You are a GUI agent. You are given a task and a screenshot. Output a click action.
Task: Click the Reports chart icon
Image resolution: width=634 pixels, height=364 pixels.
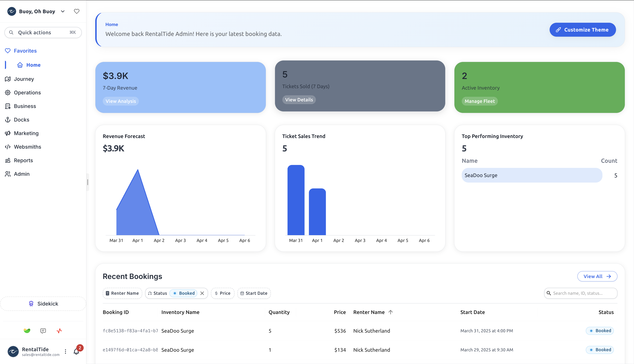(8, 160)
